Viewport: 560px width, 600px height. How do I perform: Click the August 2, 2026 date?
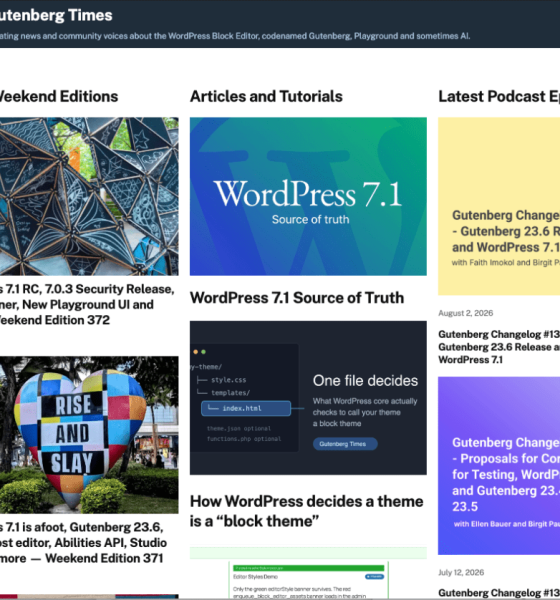tap(465, 313)
